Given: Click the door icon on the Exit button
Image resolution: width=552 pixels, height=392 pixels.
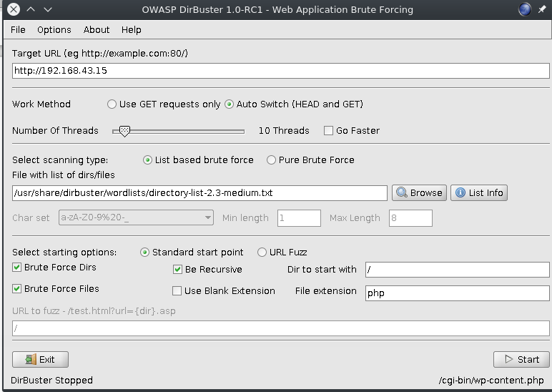Looking at the screenshot, I should click(x=31, y=359).
